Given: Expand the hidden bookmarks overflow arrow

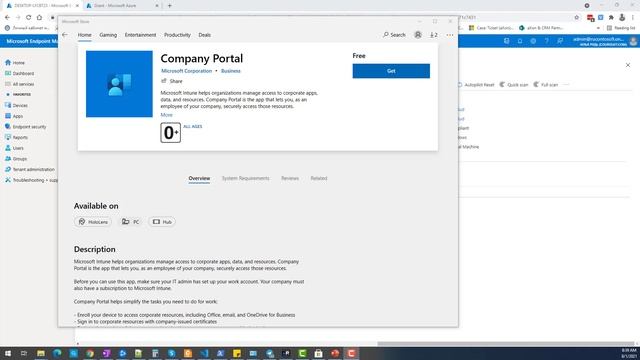Looking at the screenshot, I should click(598, 28).
